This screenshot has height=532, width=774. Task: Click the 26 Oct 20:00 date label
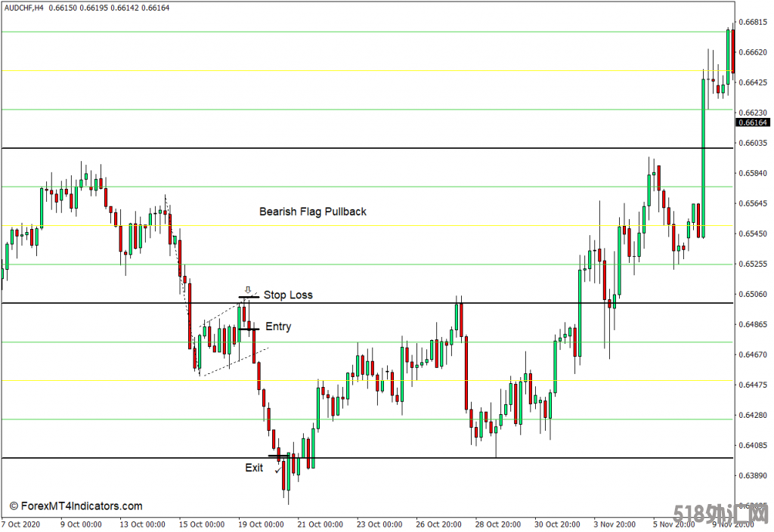(x=438, y=524)
